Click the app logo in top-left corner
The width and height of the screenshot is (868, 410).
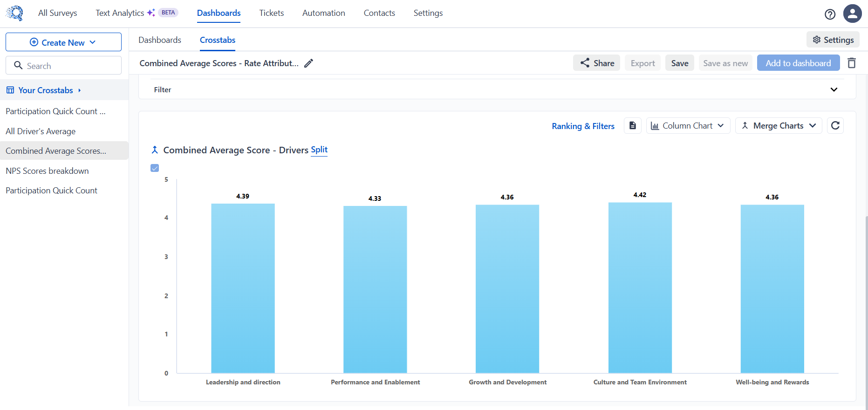(14, 13)
